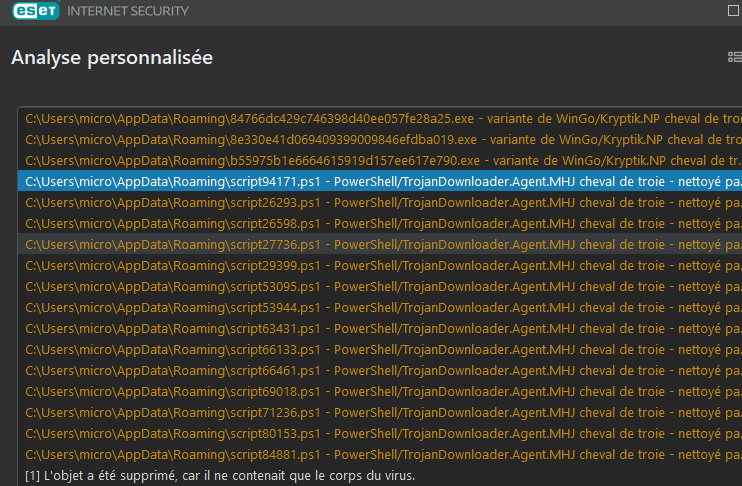Select the script26598.ps1 detection row
This screenshot has height=486, width=742.
(380, 224)
